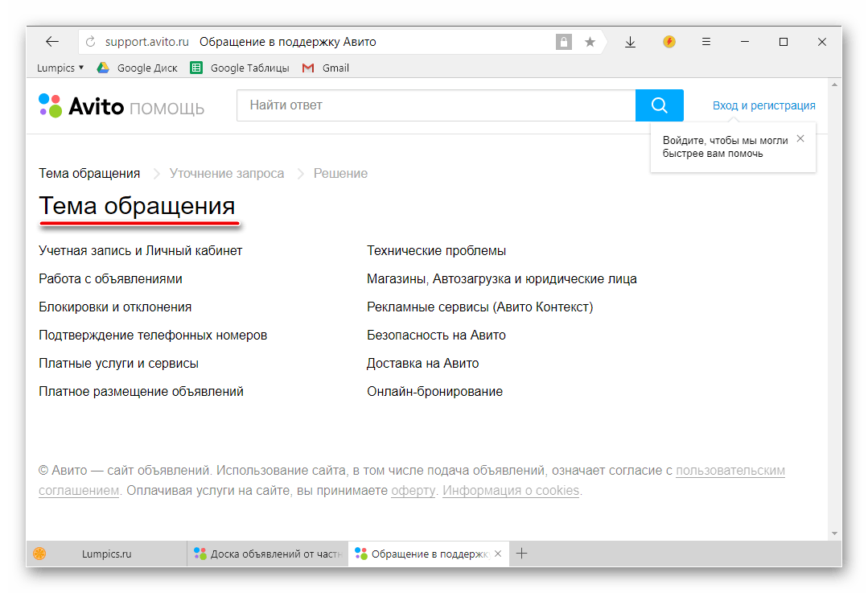Select Учетная запись и Личный кабинет topic

141,251
